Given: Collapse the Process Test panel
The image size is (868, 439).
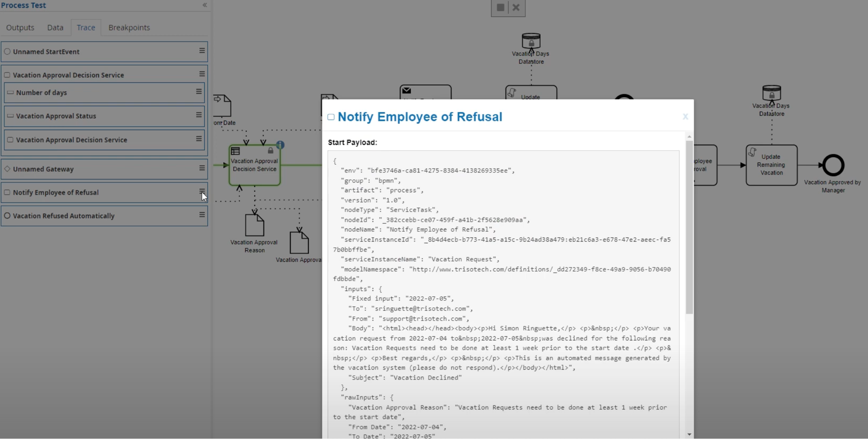Looking at the screenshot, I should pos(205,5).
